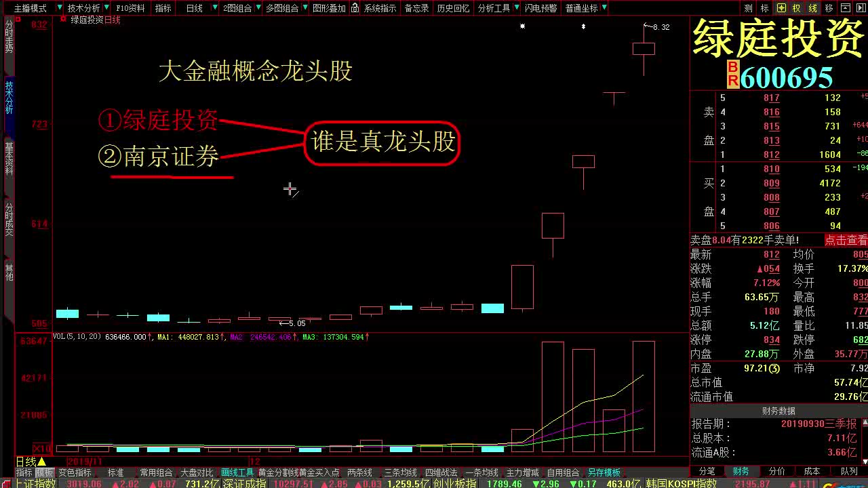Apply 标准 template
The image size is (868, 488).
click(x=116, y=472)
